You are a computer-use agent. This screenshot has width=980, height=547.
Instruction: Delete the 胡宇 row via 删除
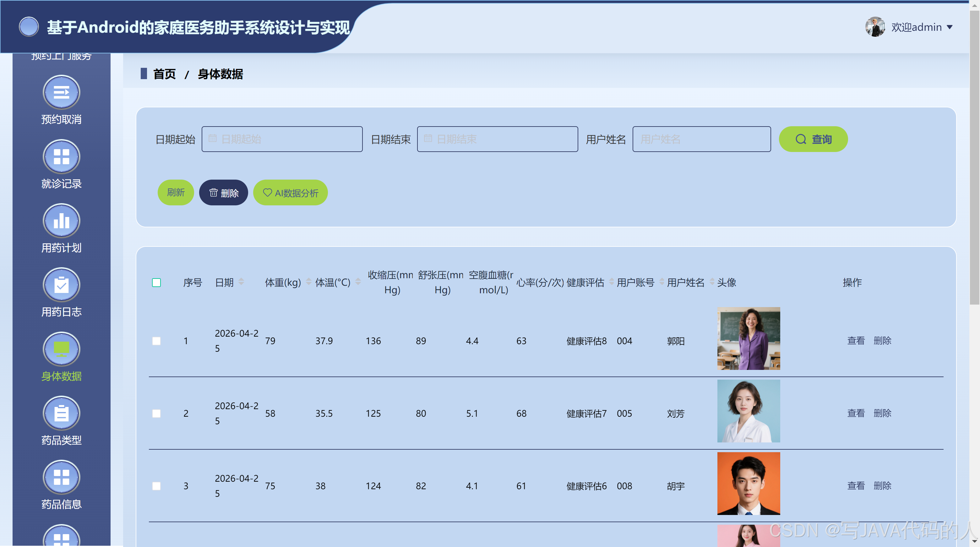pos(883,486)
